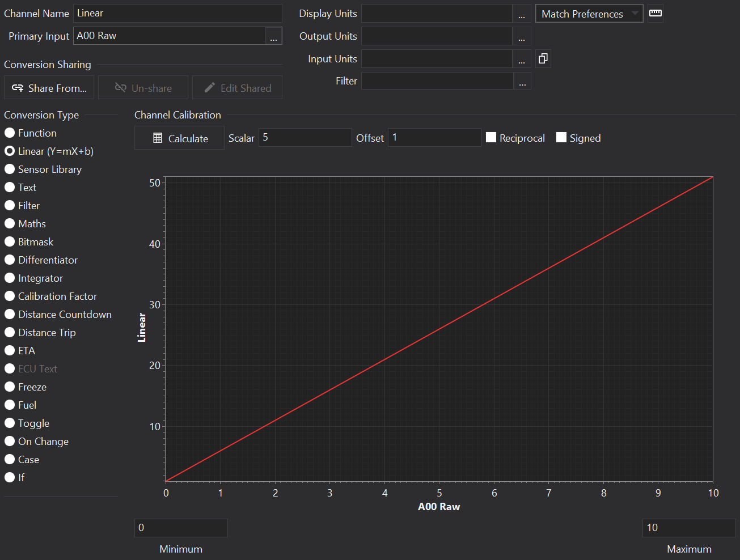Open Filter ellipsis picker
Image resolution: width=740 pixels, height=560 pixels.
click(522, 81)
